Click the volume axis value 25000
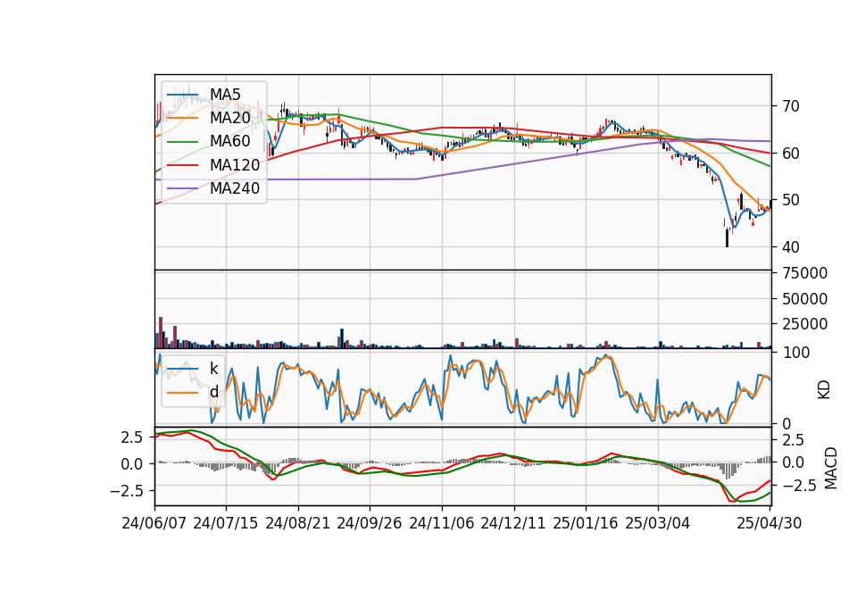Image resolution: width=857 pixels, height=616 pixels. click(x=805, y=324)
